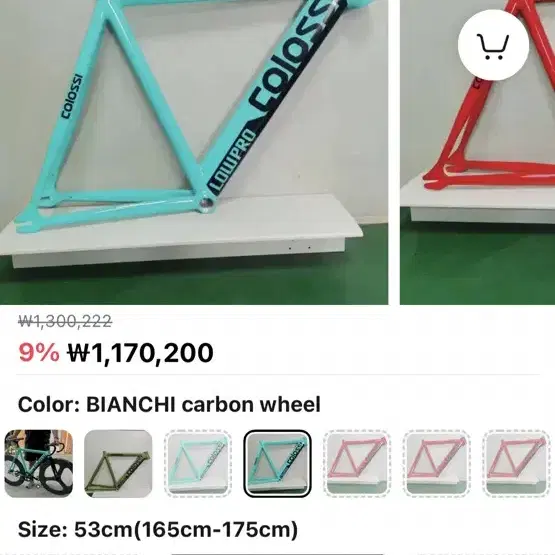The height and width of the screenshot is (555, 555).
Task: Tap the small COLOSSI logo on the seat tube
Action: tap(72, 96)
